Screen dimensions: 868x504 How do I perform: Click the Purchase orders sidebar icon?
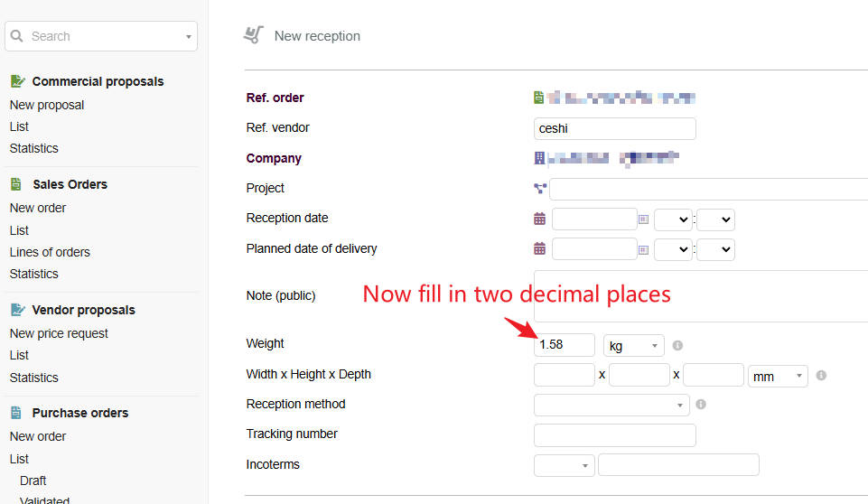click(16, 413)
